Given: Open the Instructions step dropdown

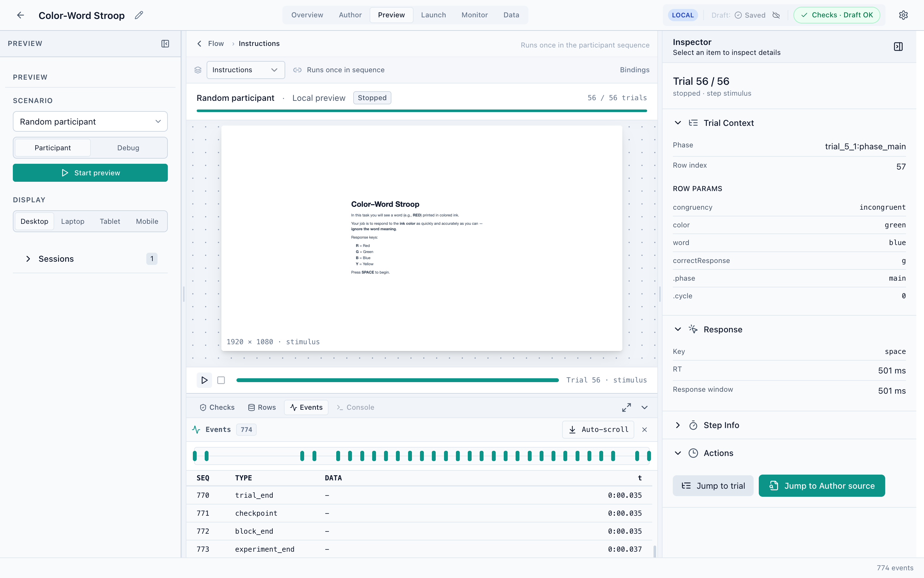Looking at the screenshot, I should click(x=245, y=70).
